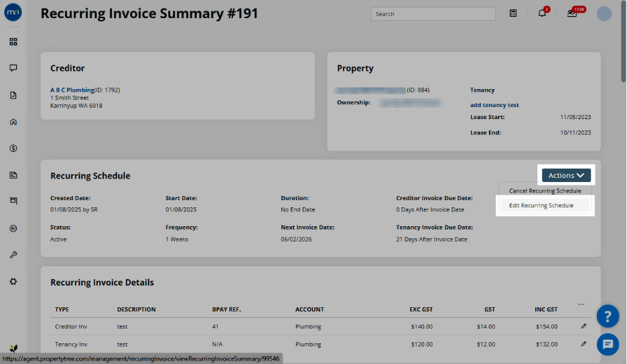The width and height of the screenshot is (627, 364).
Task: Open the add tenancy test link
Action: [x=494, y=104]
